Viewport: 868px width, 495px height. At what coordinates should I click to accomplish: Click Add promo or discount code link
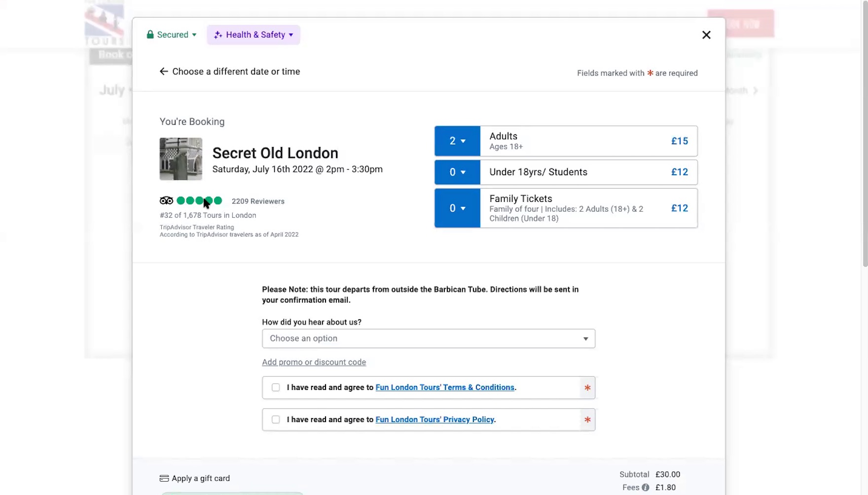314,362
